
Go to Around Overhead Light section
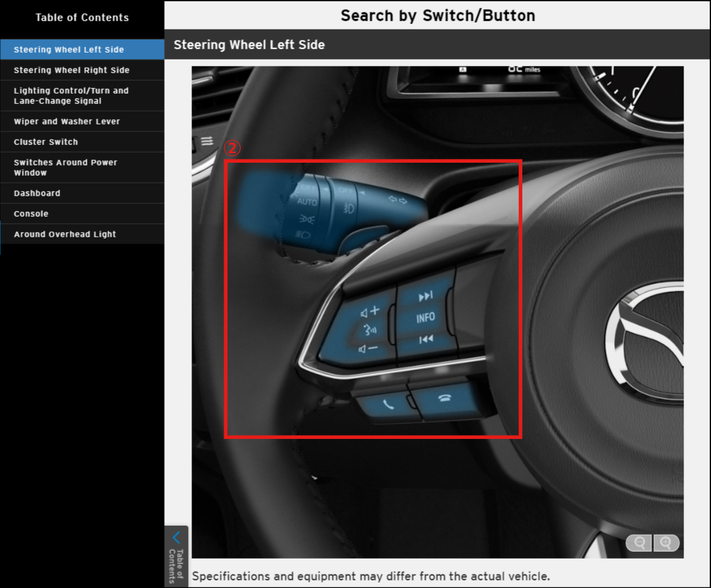click(65, 235)
